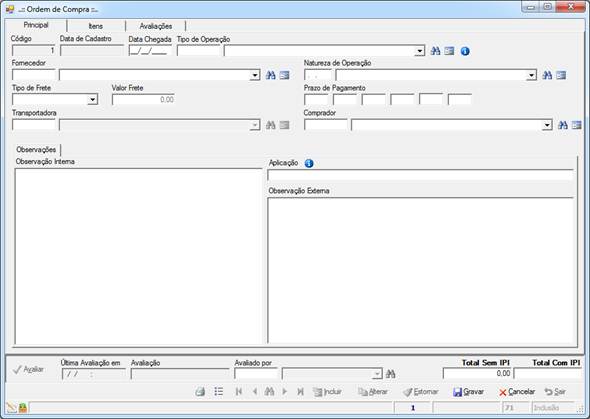
Task: Click Comprador code input field
Action: tap(325, 125)
